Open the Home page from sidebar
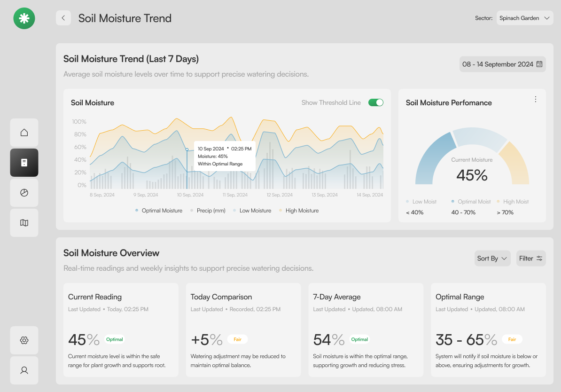This screenshot has width=561, height=392. 24,133
